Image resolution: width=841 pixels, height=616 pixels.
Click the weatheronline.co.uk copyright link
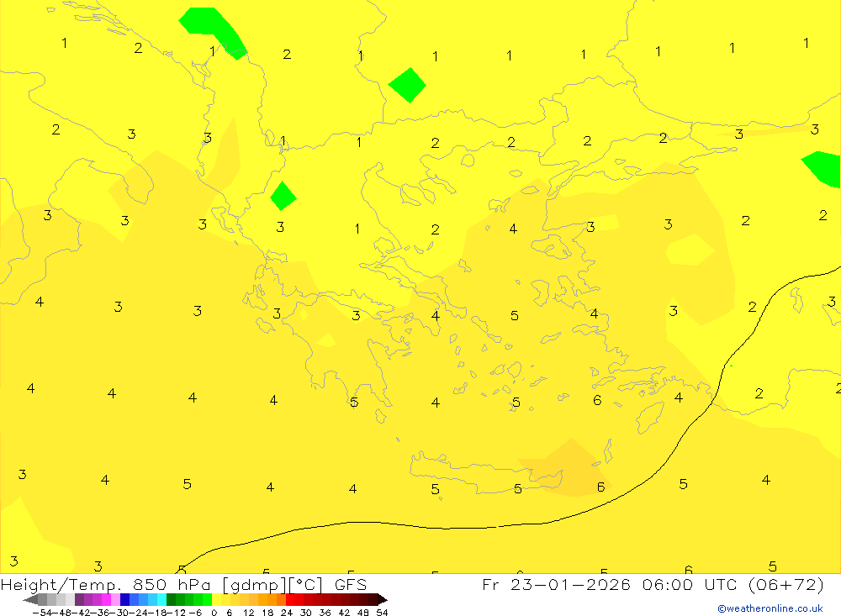tap(770, 608)
